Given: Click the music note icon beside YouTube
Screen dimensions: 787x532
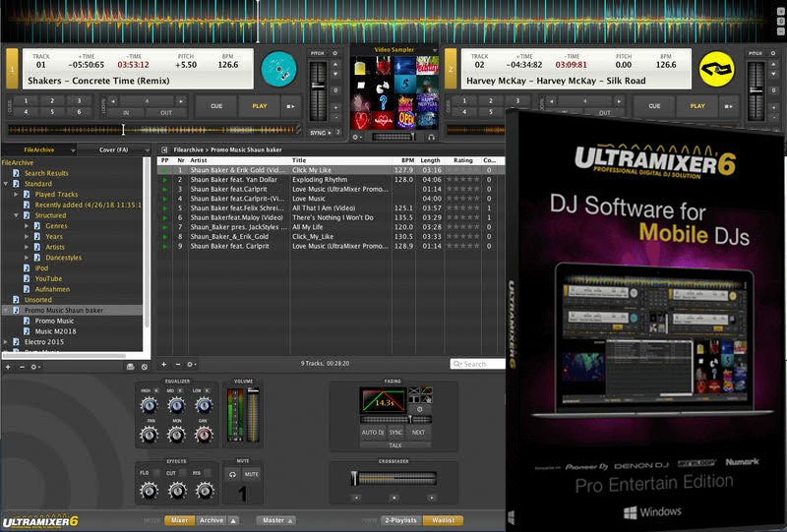Looking at the screenshot, I should (x=27, y=278).
